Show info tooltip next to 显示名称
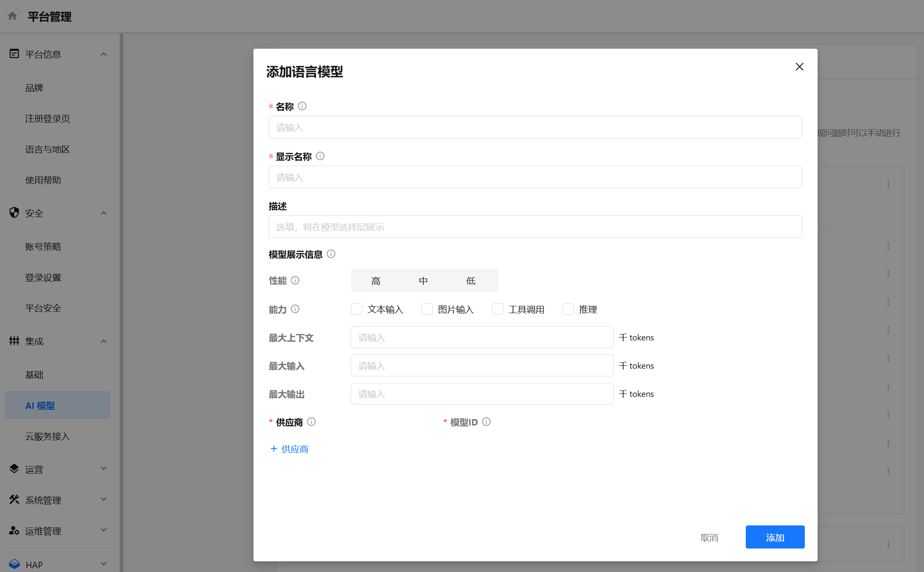 click(320, 156)
